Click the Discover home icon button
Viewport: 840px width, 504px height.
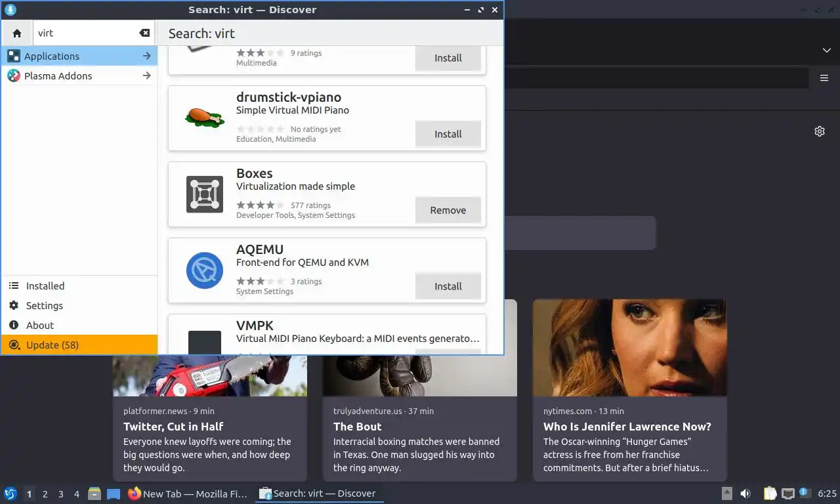click(x=17, y=33)
